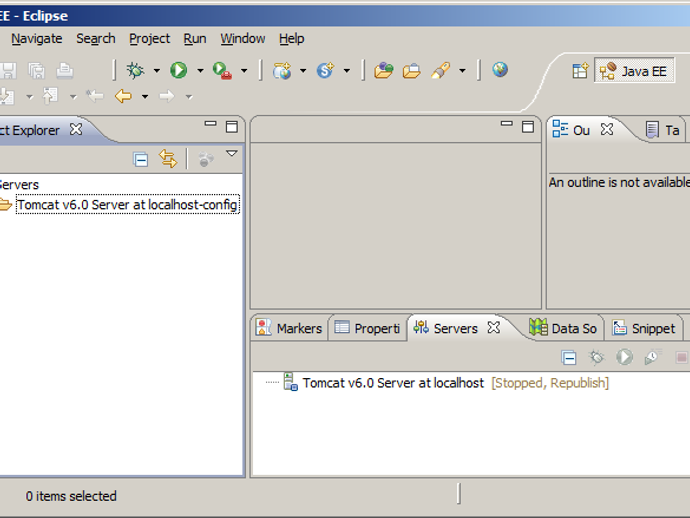Switch to the Properties tab
This screenshot has height=518, width=690.
click(x=367, y=328)
